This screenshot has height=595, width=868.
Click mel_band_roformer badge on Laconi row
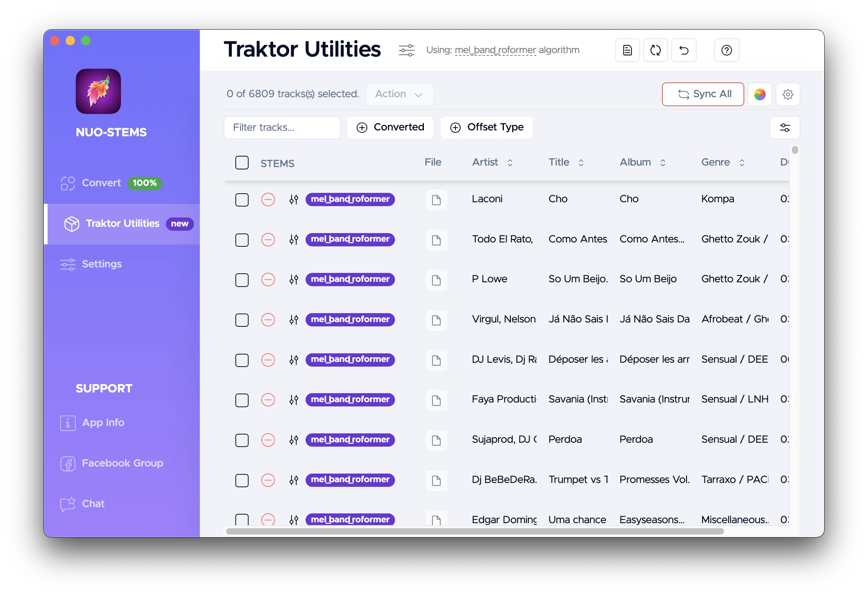[x=350, y=199]
